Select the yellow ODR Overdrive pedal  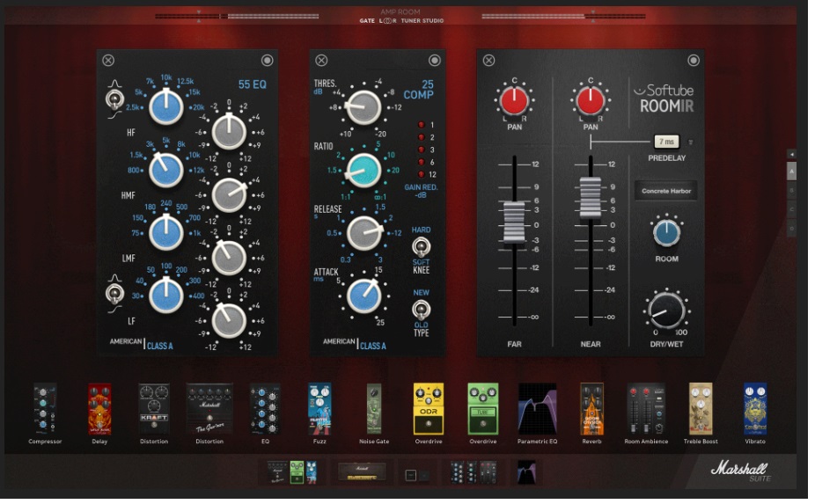[429, 409]
